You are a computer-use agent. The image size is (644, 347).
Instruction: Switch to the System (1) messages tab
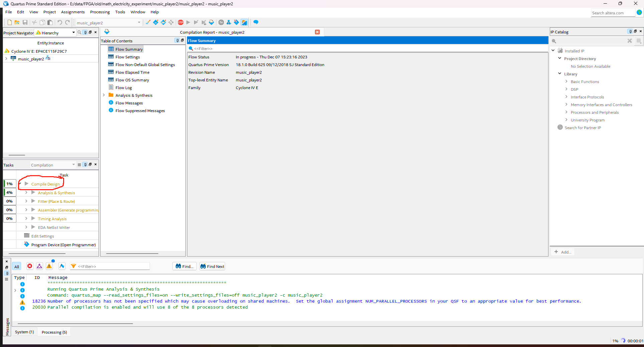tap(24, 332)
